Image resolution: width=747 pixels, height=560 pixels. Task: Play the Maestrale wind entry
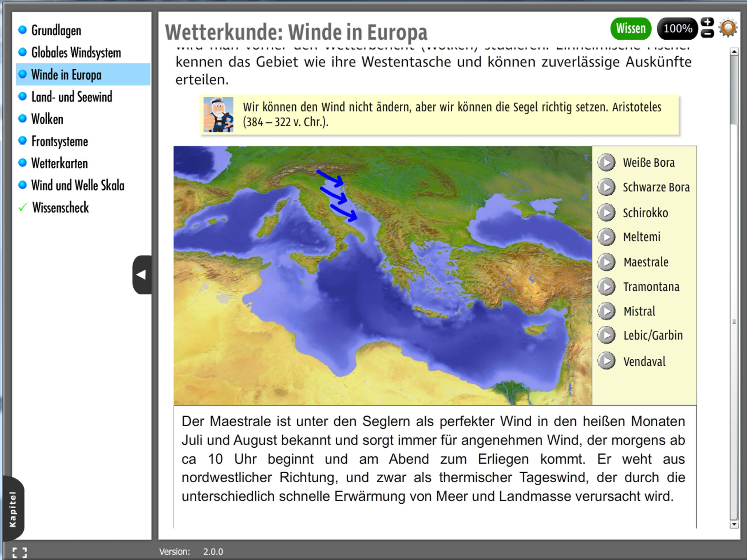607,262
